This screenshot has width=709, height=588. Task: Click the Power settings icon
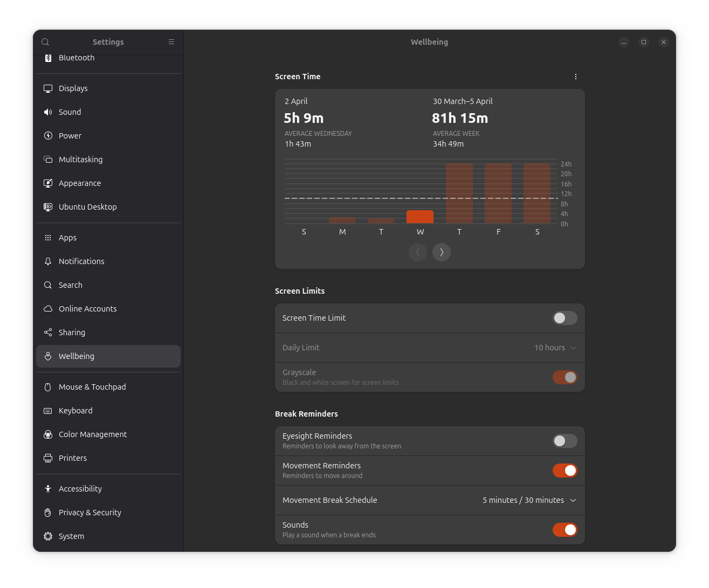pos(47,135)
